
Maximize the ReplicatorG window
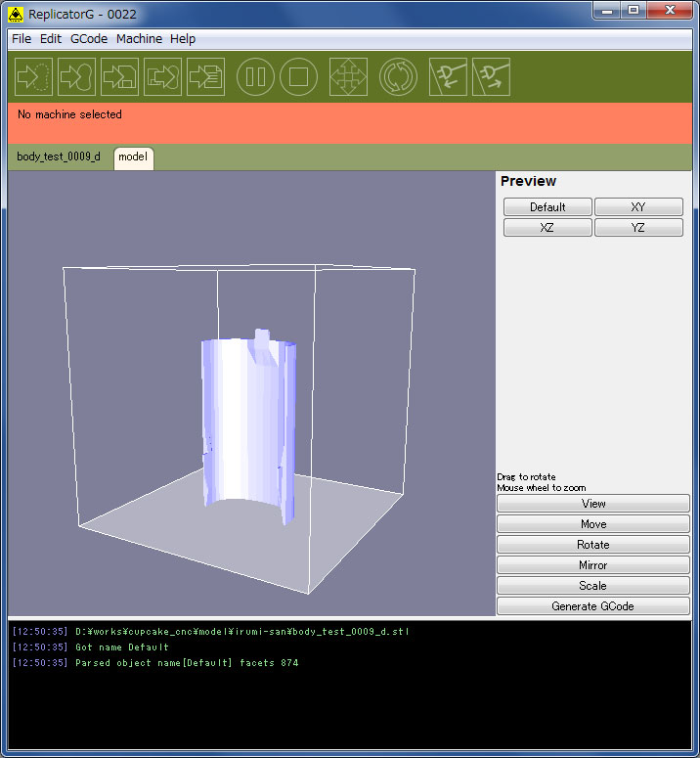(634, 10)
